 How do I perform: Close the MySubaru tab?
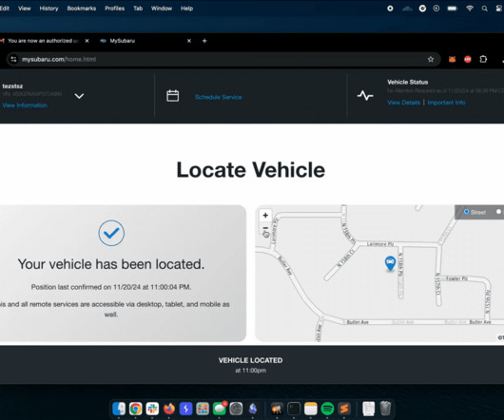point(189,41)
